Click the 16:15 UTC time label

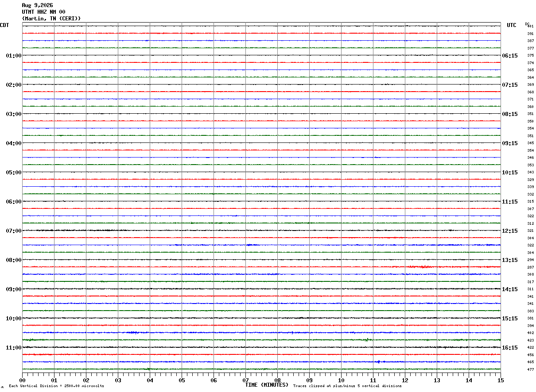(x=509, y=348)
